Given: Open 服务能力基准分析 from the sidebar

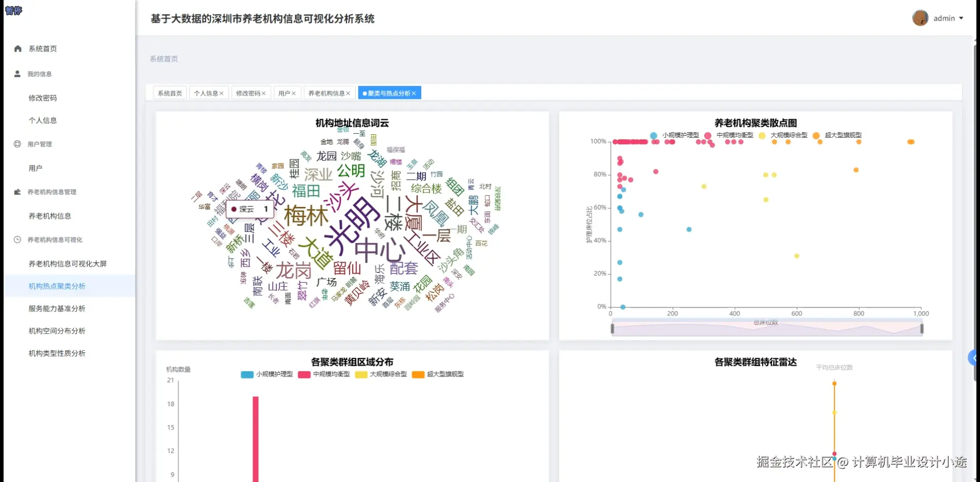Looking at the screenshot, I should tap(56, 308).
